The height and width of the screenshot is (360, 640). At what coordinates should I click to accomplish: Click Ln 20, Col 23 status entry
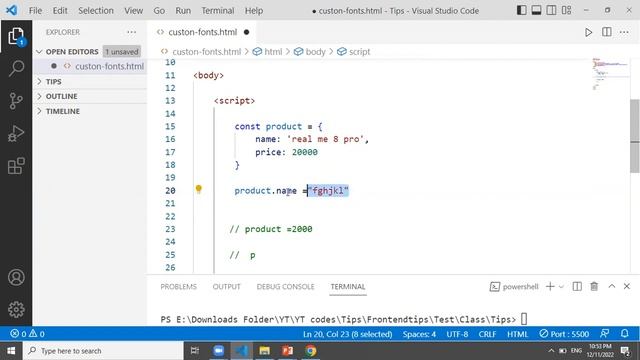pyautogui.click(x=347, y=334)
